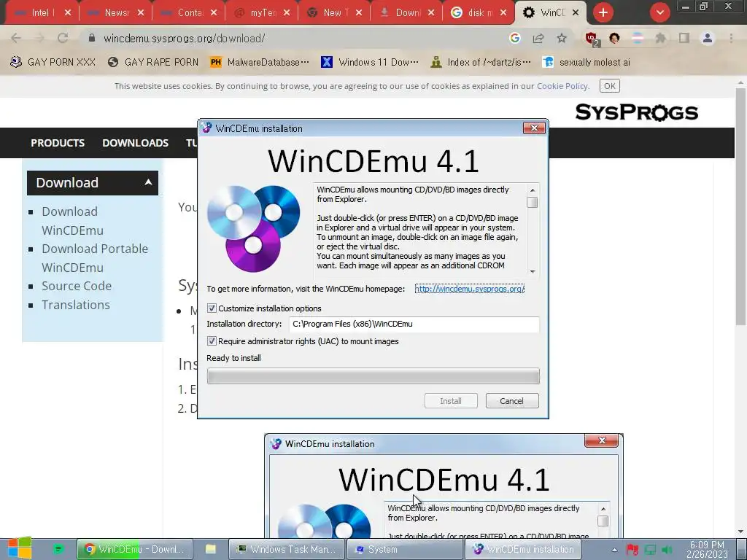Screen dimensions: 747x560
Task: Click the browser forward arrow
Action: point(39,38)
